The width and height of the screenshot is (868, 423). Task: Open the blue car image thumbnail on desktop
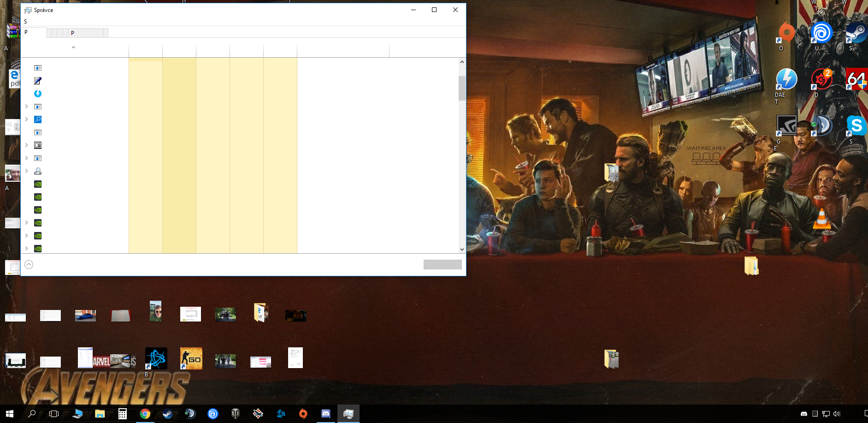coord(85,316)
